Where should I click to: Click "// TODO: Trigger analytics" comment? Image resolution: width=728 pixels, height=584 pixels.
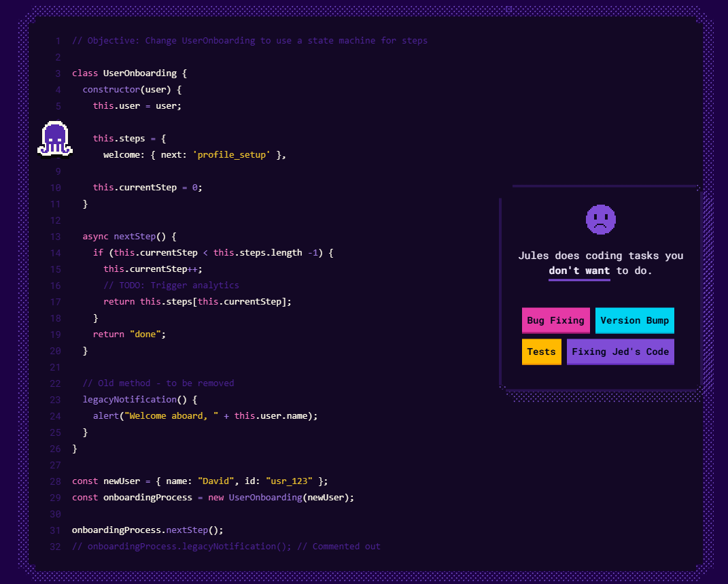coord(171,285)
